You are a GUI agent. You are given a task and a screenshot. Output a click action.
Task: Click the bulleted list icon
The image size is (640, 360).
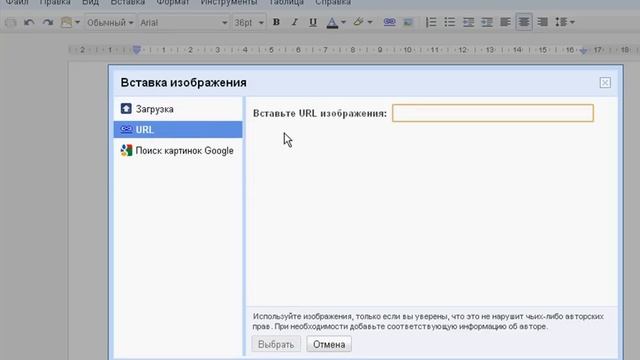pos(449,22)
